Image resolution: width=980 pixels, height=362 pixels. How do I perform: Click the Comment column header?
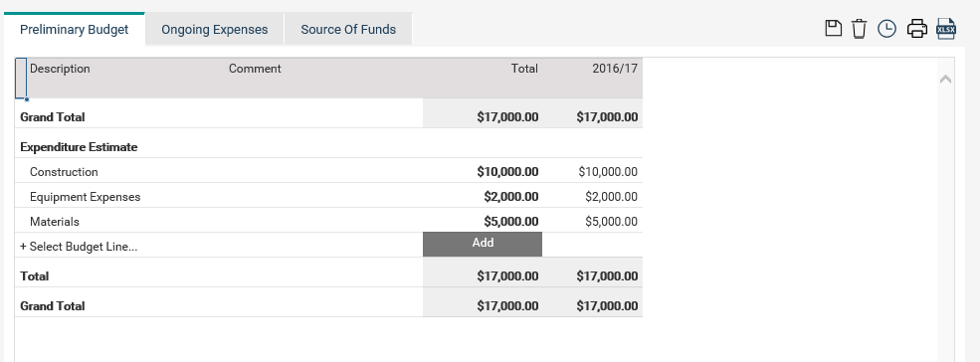click(x=255, y=69)
